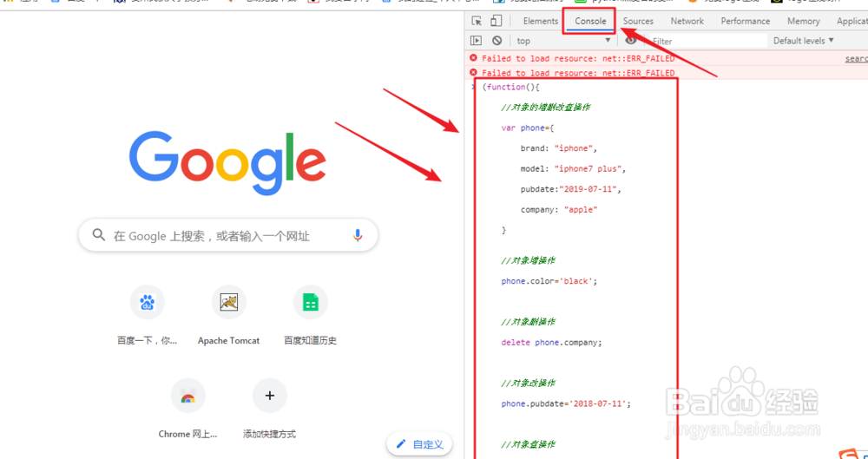Click the '//对象改操作' comment
This screenshot has width=868, height=459.
528,384
